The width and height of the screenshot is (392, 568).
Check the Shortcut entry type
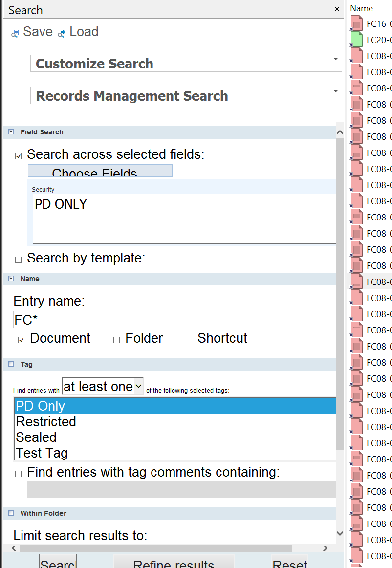tap(189, 340)
